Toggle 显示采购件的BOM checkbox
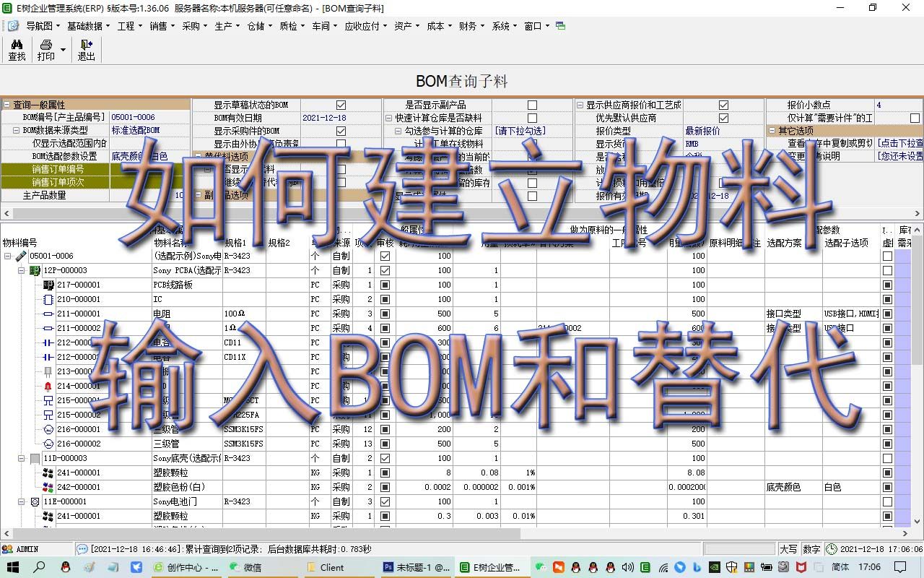The image size is (924, 578). click(x=341, y=131)
